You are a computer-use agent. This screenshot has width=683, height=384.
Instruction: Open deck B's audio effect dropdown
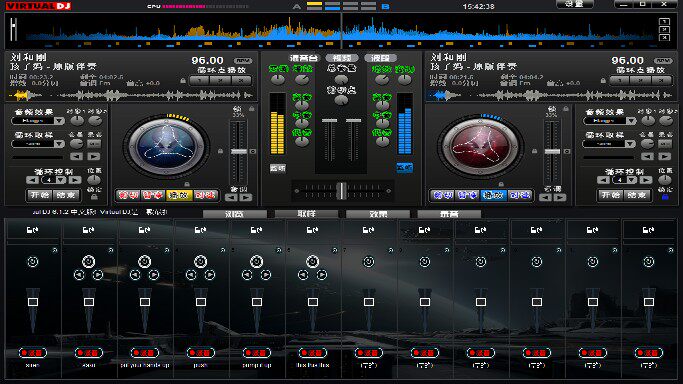[609, 121]
